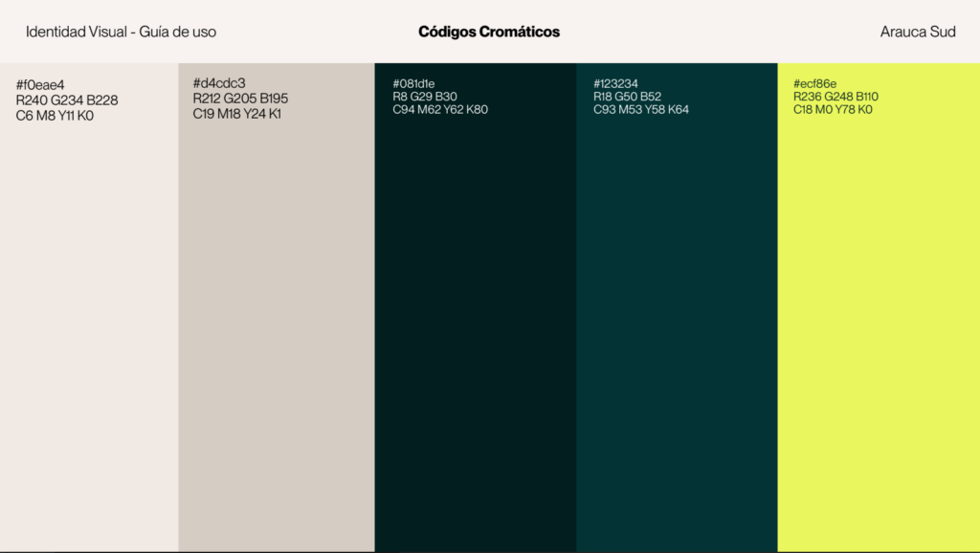Screen dimensions: 980x553
Task: Click the 'C94 M62 Y62 K80' CMYK value
Action: click(440, 109)
